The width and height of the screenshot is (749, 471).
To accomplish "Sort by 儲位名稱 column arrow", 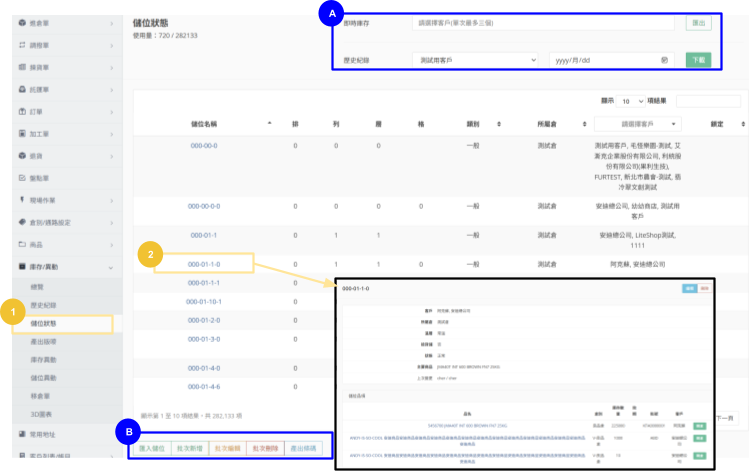I will [269, 123].
